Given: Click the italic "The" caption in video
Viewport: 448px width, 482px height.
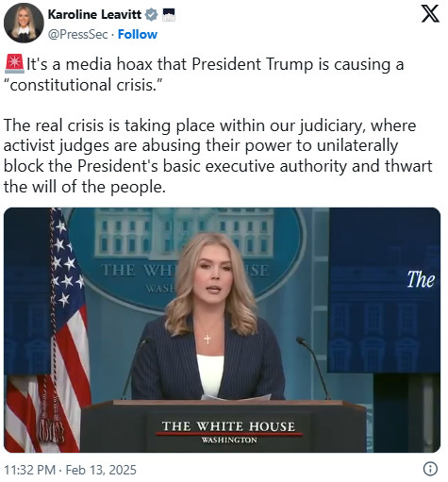Looking at the screenshot, I should (421, 279).
